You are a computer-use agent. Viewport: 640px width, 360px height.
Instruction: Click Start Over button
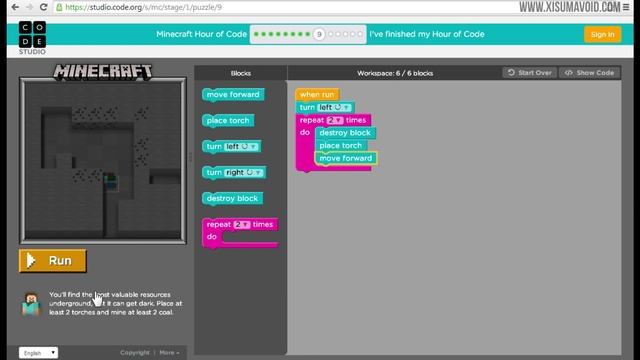pos(529,73)
